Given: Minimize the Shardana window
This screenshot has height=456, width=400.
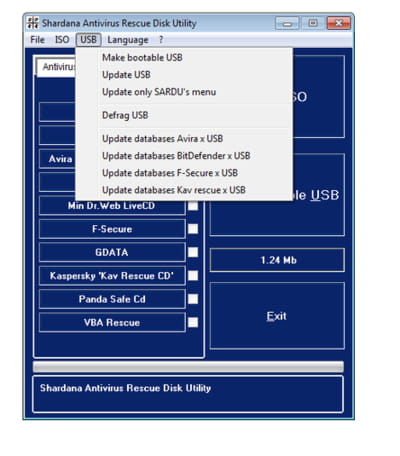Looking at the screenshot, I should pos(287,23).
